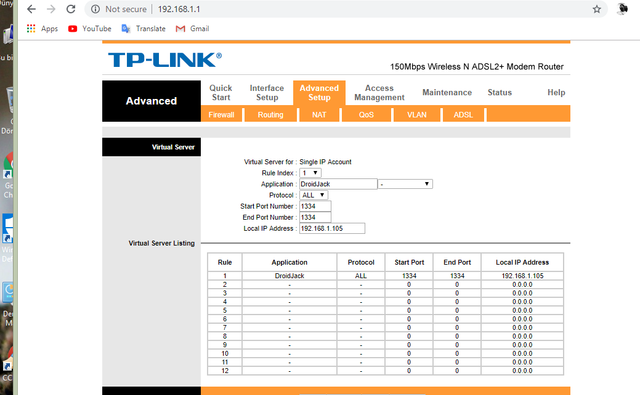Viewport: 640px width, 395px height.
Task: Open the Protocol ALL dropdown
Action: click(313, 195)
